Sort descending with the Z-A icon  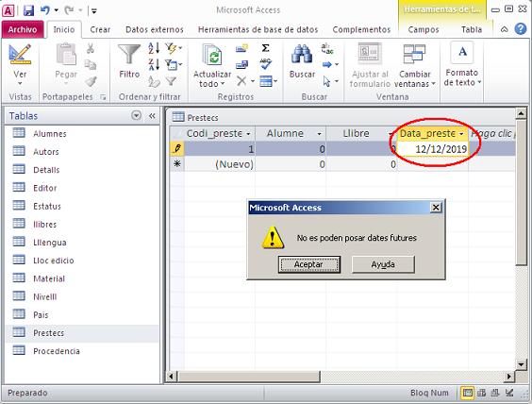point(154,64)
